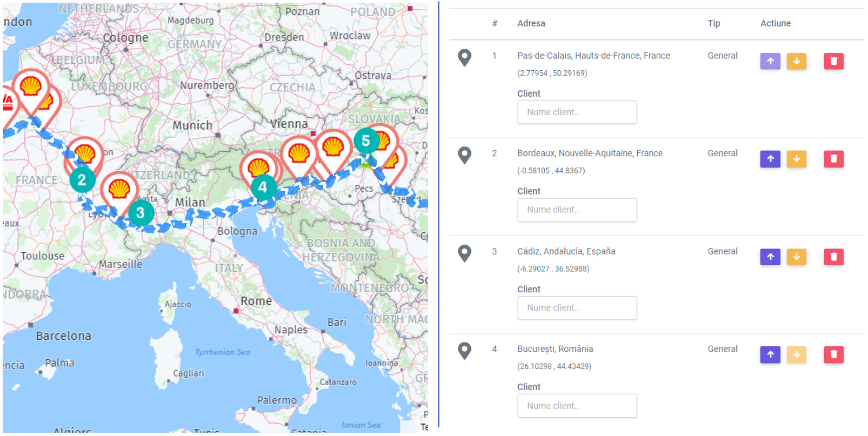Move Pas-de-Calais stop down
This screenshot has width=868, height=436.
click(x=796, y=62)
